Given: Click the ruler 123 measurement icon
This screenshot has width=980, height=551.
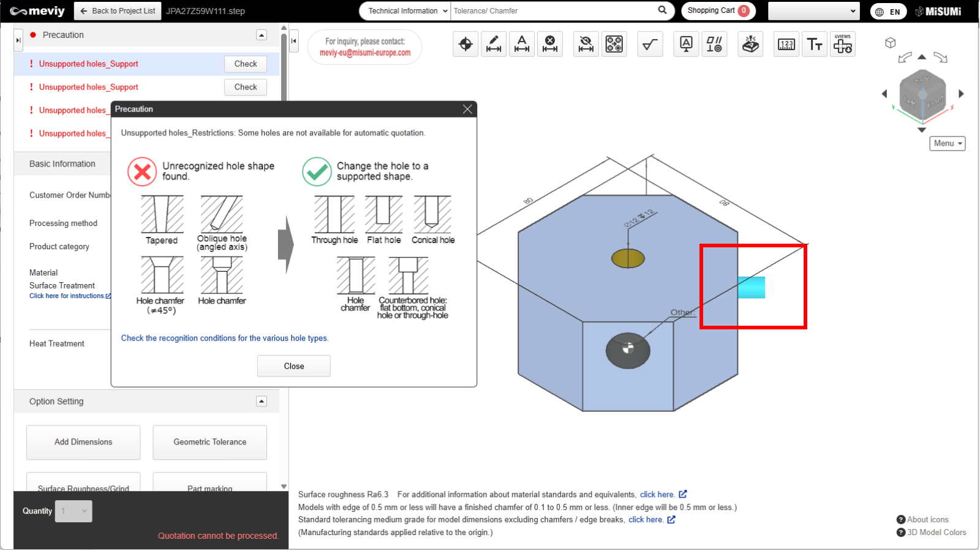Looking at the screenshot, I should [x=786, y=44].
